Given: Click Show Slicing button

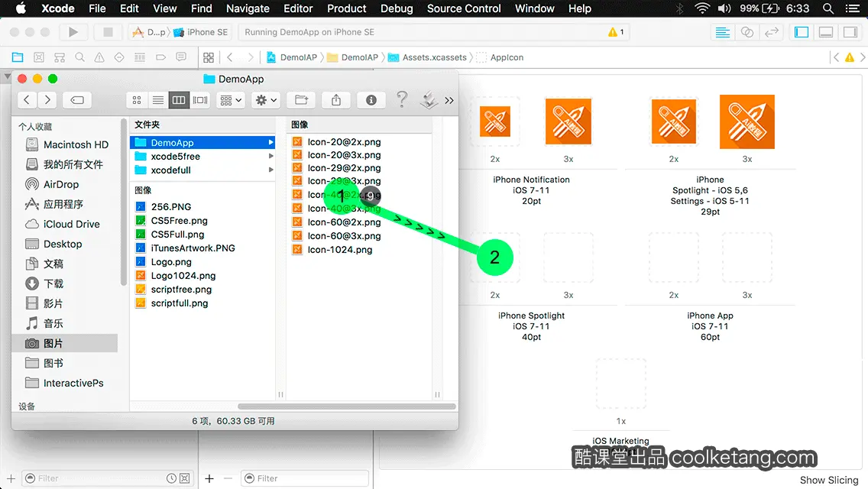Looking at the screenshot, I should [829, 480].
